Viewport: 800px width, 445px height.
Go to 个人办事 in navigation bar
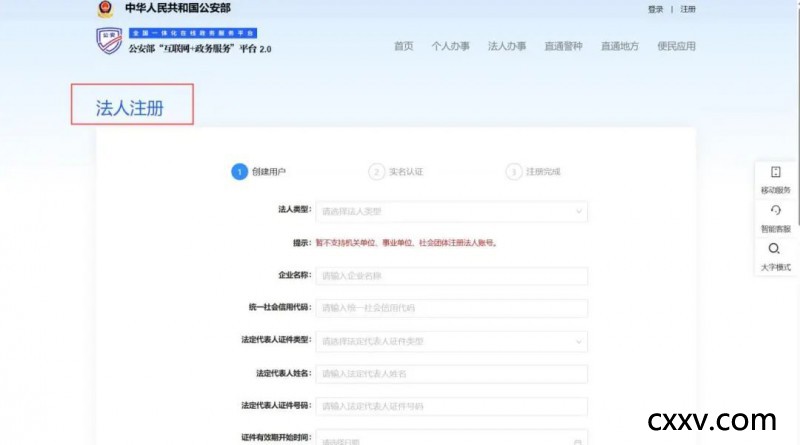click(x=450, y=46)
